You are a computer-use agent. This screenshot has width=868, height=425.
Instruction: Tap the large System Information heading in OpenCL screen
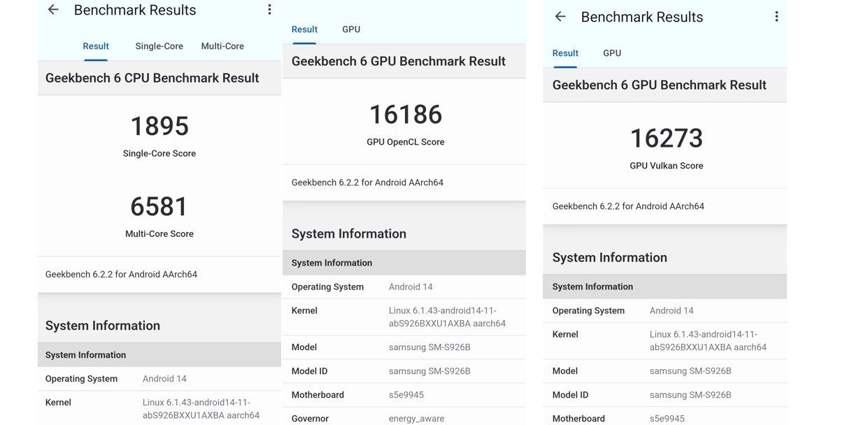click(349, 233)
